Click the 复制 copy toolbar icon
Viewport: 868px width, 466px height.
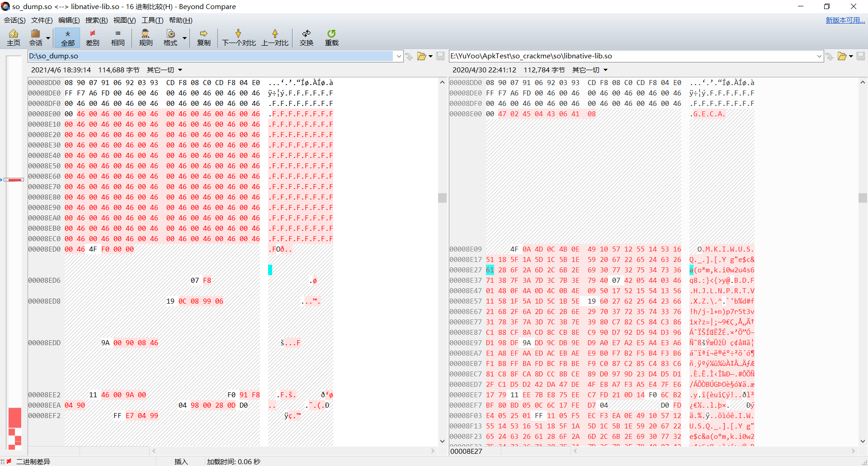click(203, 38)
